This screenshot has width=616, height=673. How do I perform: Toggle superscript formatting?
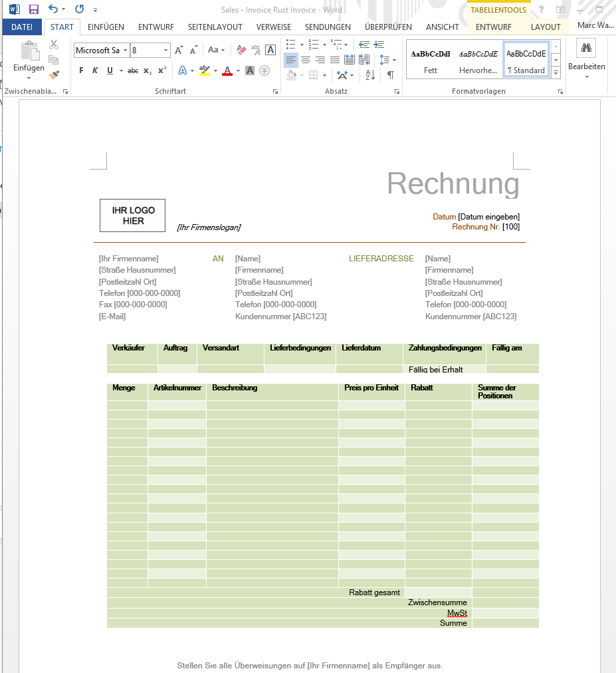click(161, 70)
